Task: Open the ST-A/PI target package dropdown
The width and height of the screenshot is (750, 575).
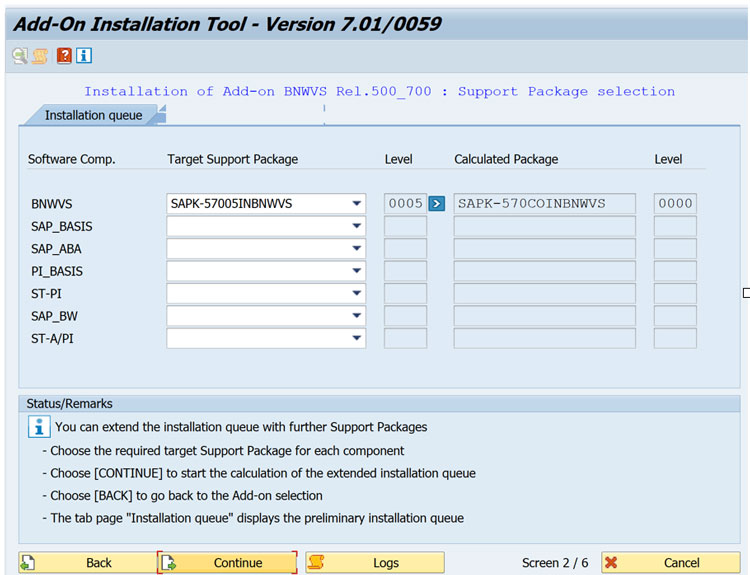Action: 356,338
